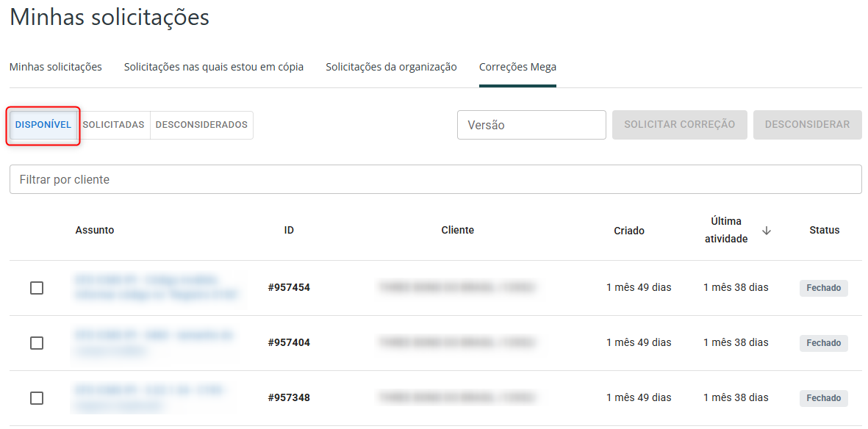Screen dimensions: 868x429
Task: Switch to the Minhas solicitações tab
Action: pyautogui.click(x=56, y=67)
